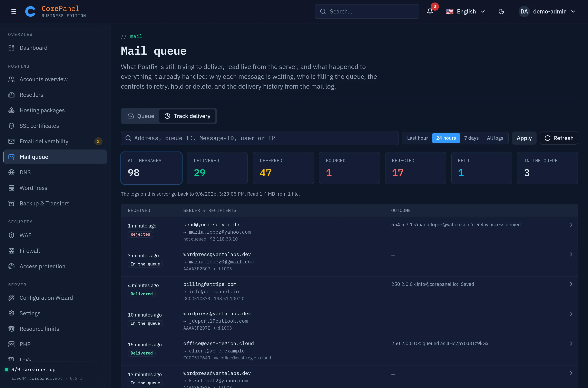588x388 pixels.
Task: Focus the top Search field
Action: pos(367,11)
